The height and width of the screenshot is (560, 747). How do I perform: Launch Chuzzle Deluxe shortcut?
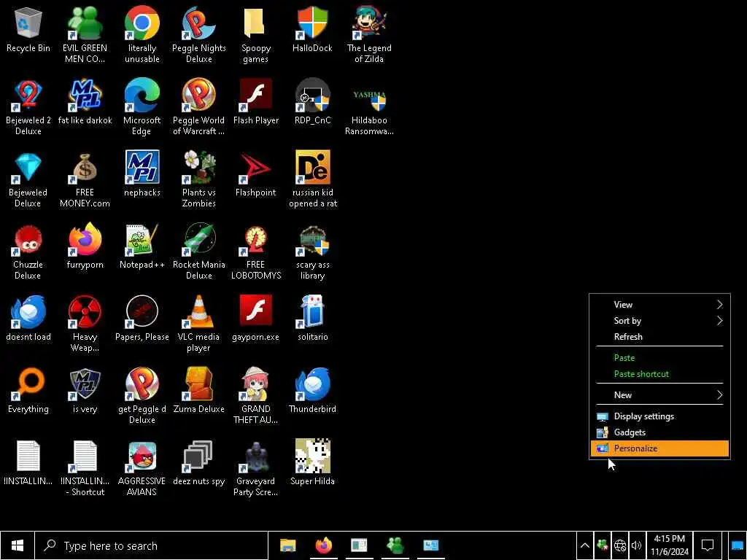coord(28,252)
